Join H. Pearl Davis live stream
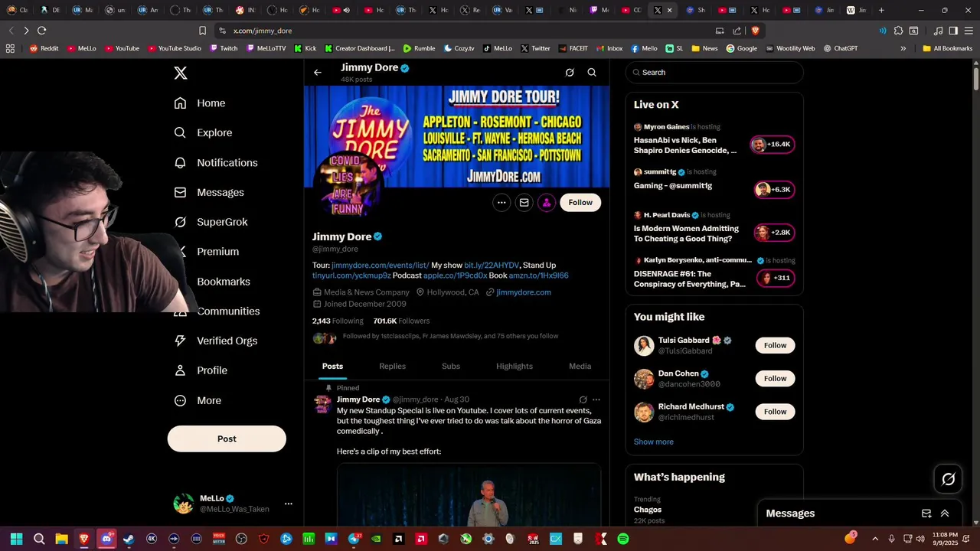This screenshot has height=551, width=980. point(774,233)
